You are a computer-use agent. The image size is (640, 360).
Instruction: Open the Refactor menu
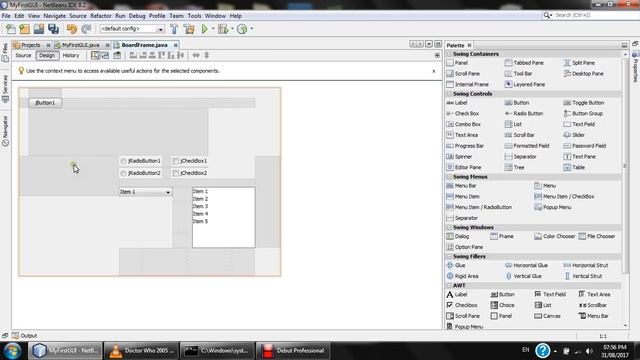click(101, 16)
